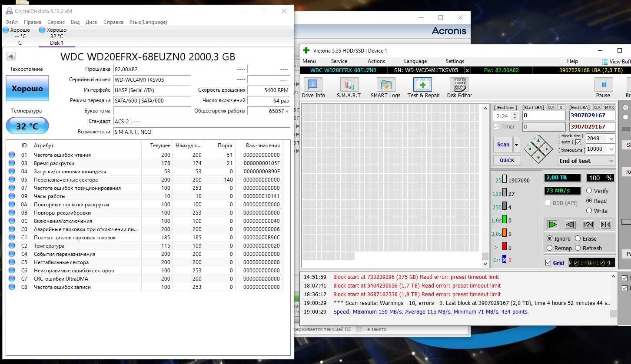This screenshot has height=364, width=631.
Task: Open the S.M.A.R.T panel in Victoria
Action: 349,88
